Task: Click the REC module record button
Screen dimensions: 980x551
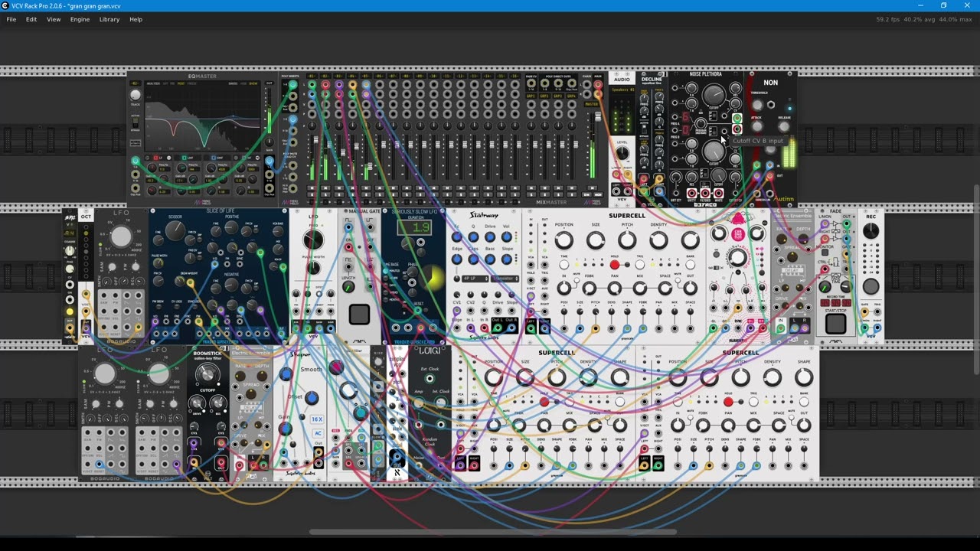Action: (871, 286)
